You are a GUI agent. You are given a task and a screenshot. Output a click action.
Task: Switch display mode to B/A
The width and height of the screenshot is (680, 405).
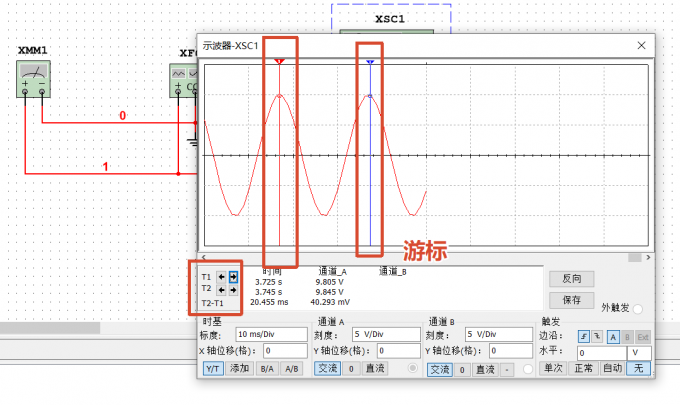tap(267, 369)
